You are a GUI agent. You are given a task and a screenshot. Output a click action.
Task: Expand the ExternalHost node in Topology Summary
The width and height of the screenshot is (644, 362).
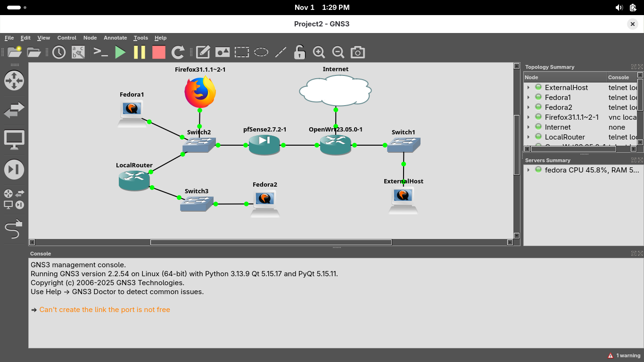click(x=528, y=88)
